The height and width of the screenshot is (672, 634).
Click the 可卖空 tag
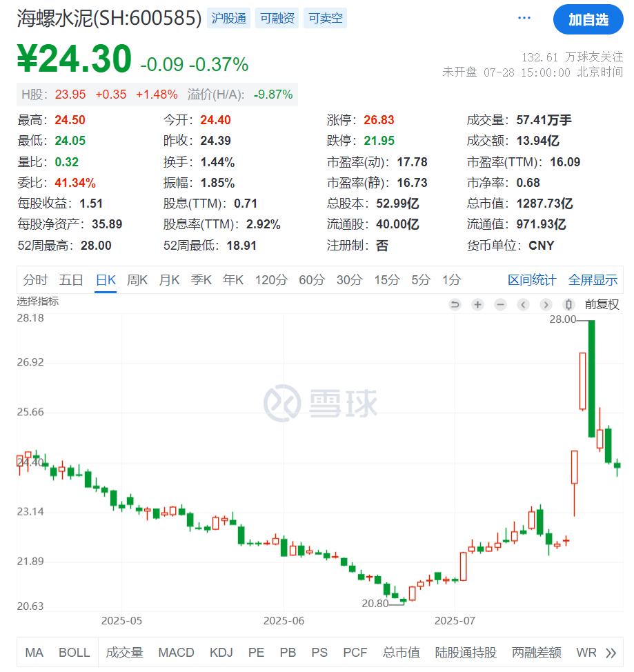(326, 18)
